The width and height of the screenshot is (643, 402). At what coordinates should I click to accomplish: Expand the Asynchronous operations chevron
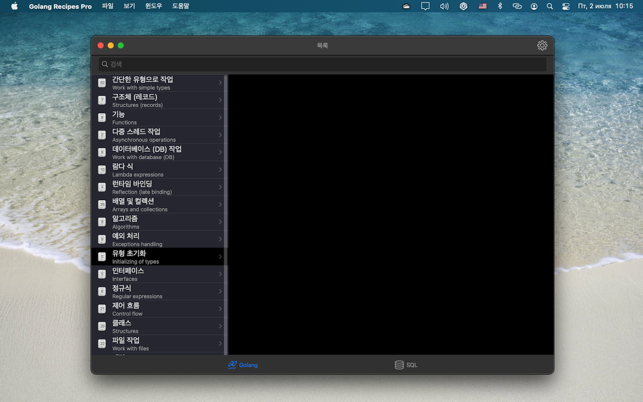220,135
